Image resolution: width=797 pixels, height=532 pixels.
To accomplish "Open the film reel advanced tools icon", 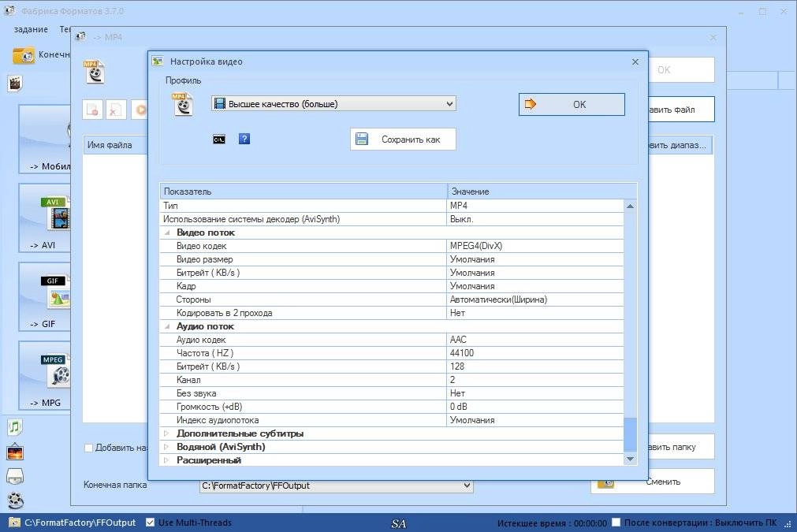I will point(15,500).
